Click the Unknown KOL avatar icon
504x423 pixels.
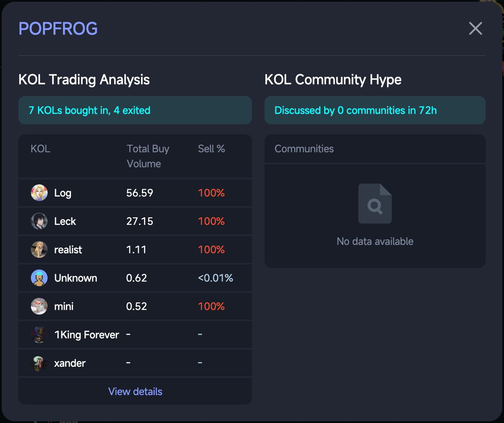tap(39, 278)
